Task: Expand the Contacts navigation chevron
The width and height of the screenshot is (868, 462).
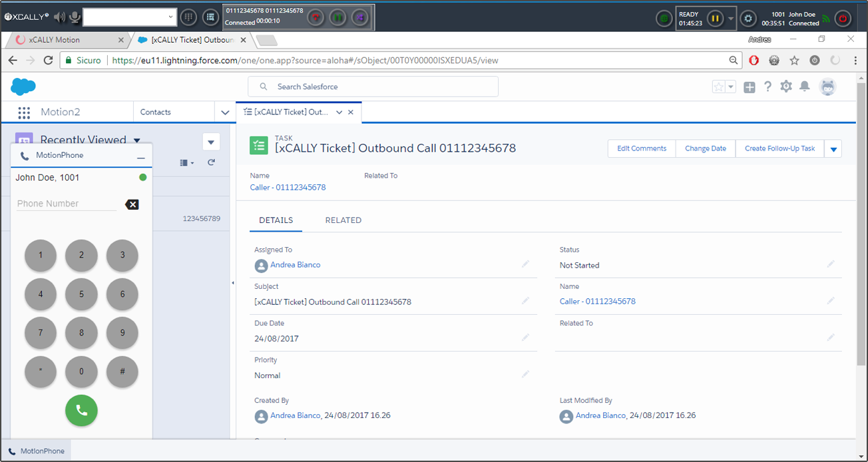Action: (x=225, y=113)
